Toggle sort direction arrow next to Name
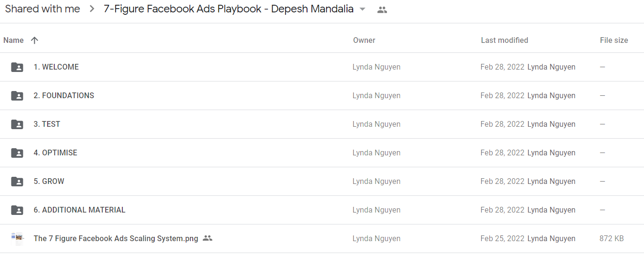Viewport: 644px width, 254px height. coord(34,41)
